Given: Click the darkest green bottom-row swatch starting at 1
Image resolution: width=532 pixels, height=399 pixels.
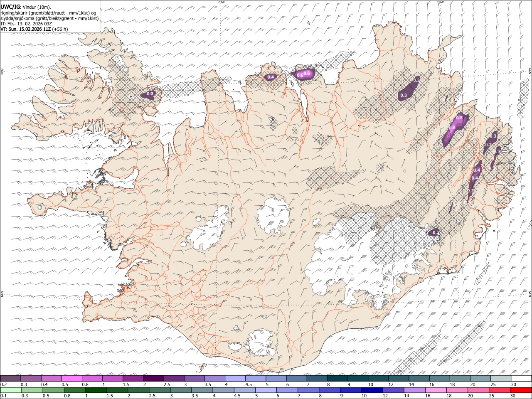Looking at the screenshot, I should tap(96, 390).
